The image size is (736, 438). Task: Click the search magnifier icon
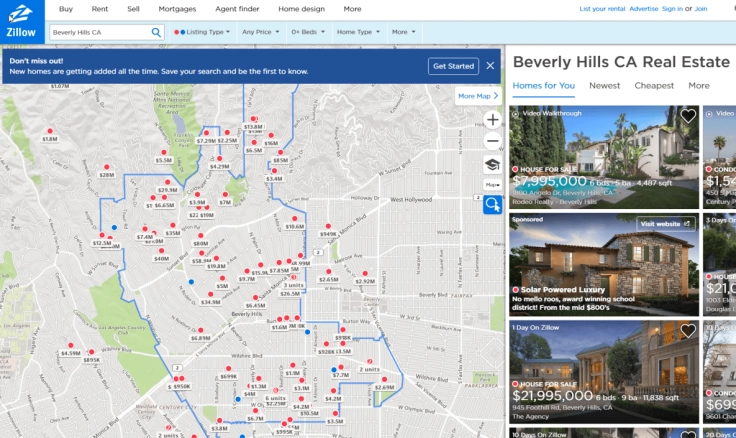(x=156, y=32)
